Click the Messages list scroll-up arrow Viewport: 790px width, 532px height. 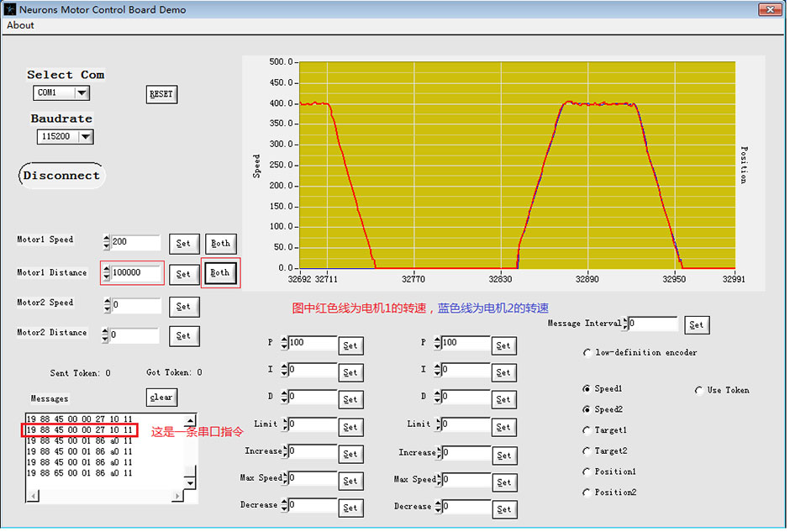(x=190, y=420)
